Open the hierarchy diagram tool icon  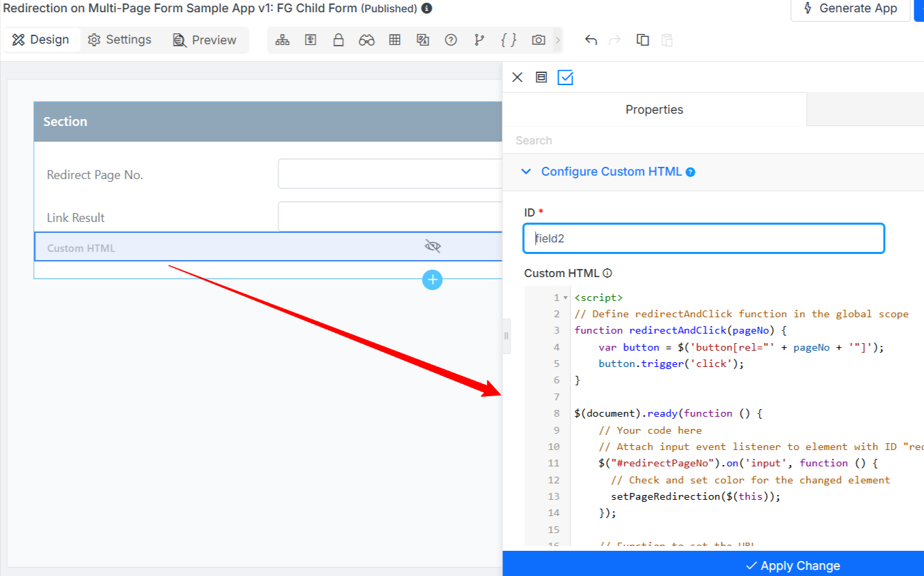point(282,40)
